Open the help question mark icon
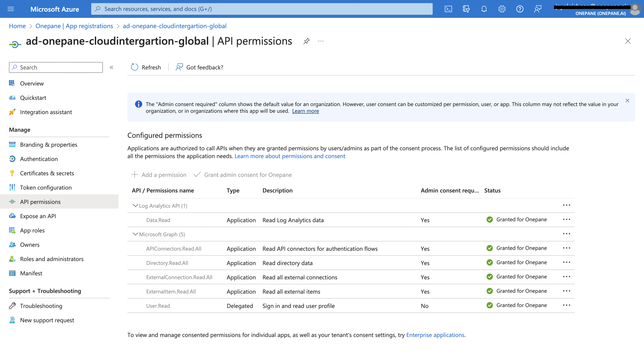The image size is (644, 364). (x=520, y=9)
